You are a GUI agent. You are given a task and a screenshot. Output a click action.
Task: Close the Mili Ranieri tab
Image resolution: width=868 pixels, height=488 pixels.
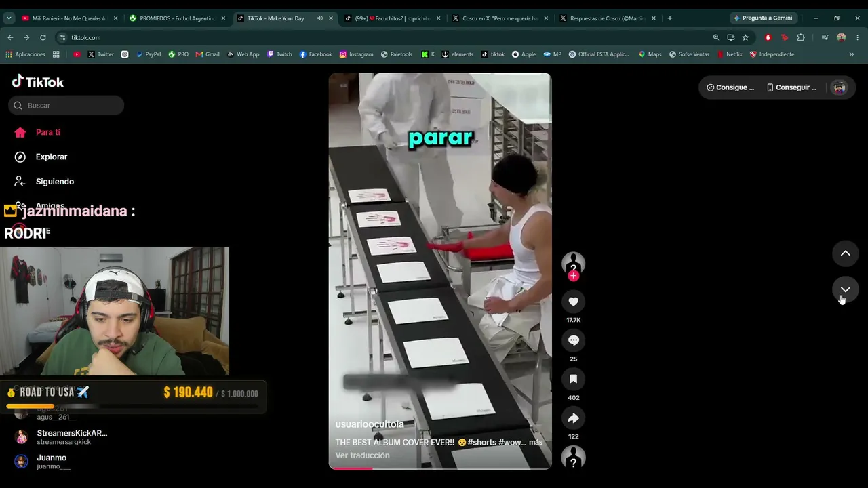(115, 18)
